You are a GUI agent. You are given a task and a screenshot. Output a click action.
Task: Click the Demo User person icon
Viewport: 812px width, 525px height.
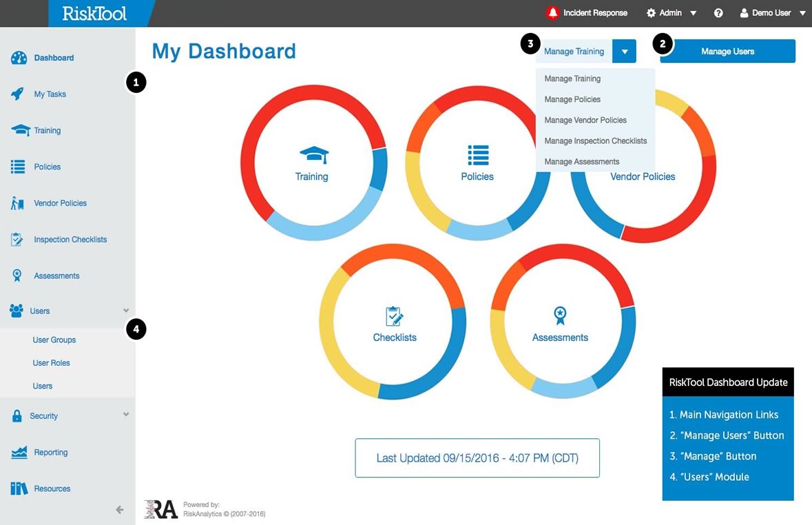pyautogui.click(x=744, y=13)
